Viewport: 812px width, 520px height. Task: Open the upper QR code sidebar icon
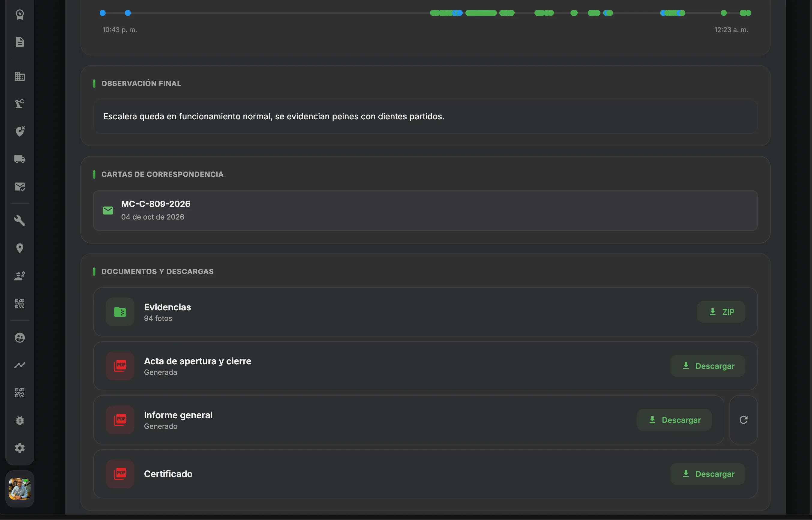pyautogui.click(x=20, y=303)
